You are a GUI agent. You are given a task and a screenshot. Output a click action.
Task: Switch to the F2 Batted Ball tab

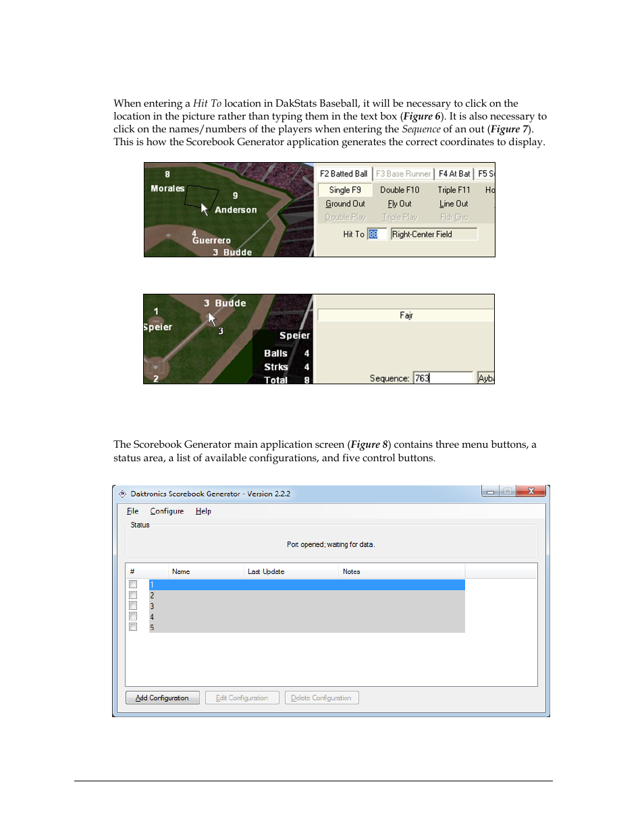pyautogui.click(x=344, y=174)
